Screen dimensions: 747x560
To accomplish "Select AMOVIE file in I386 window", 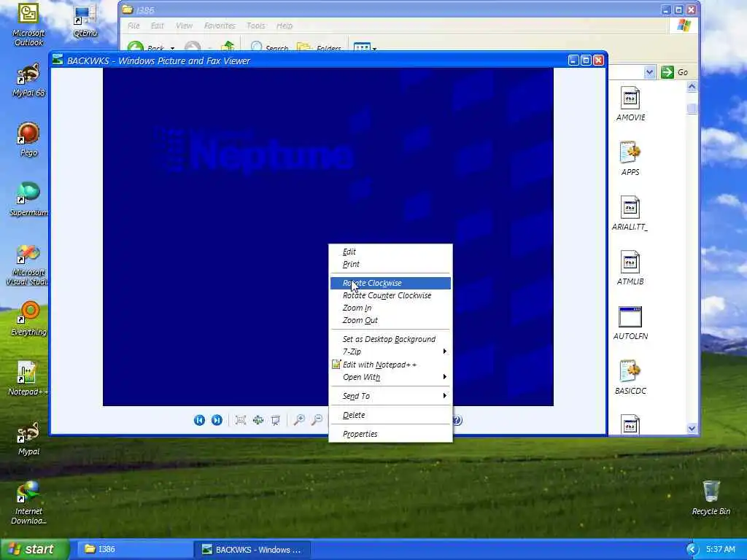I will [630, 104].
